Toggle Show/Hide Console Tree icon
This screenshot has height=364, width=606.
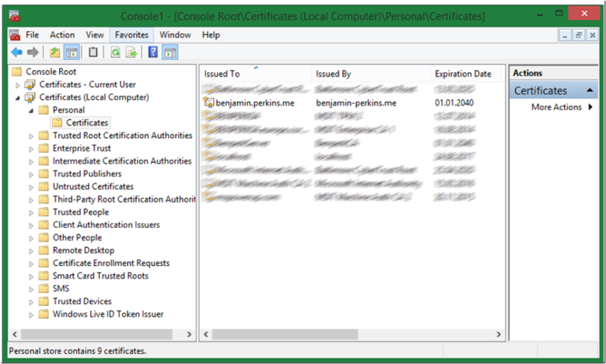tap(72, 52)
